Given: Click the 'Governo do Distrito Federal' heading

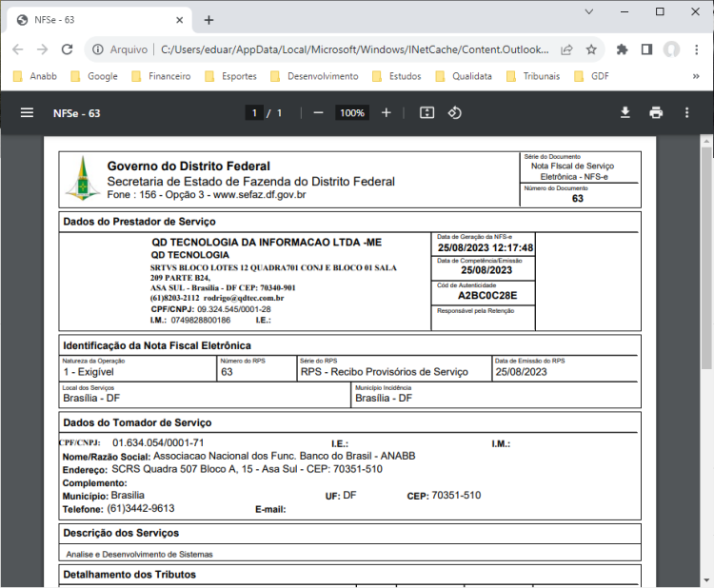Looking at the screenshot, I should coord(188,167).
